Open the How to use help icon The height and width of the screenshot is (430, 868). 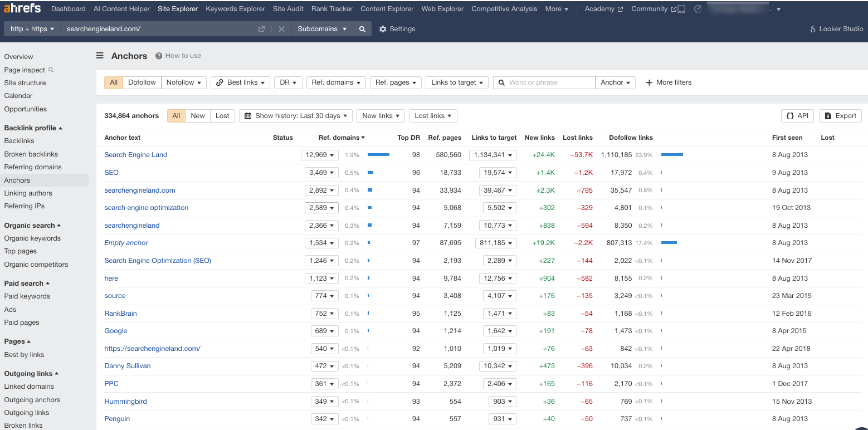159,56
